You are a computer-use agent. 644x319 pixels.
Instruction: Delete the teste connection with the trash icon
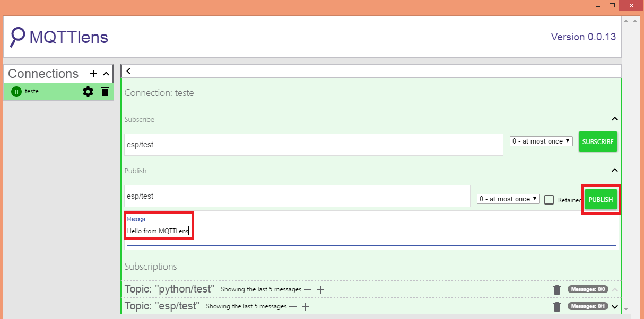[105, 91]
